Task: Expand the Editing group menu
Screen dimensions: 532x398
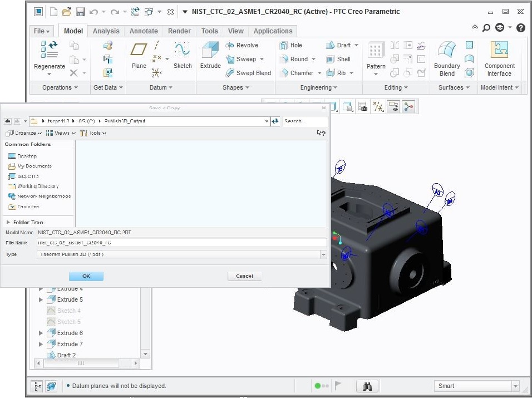Action: click(x=396, y=87)
